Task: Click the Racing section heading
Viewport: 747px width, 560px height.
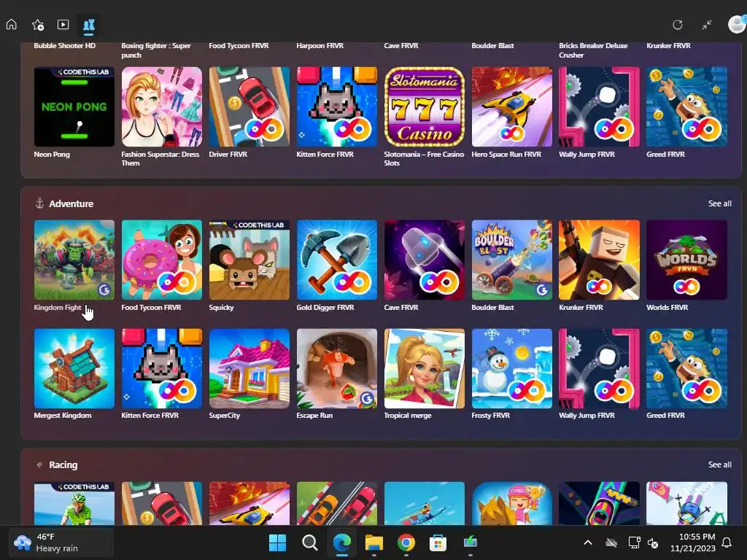Action: 63,464
